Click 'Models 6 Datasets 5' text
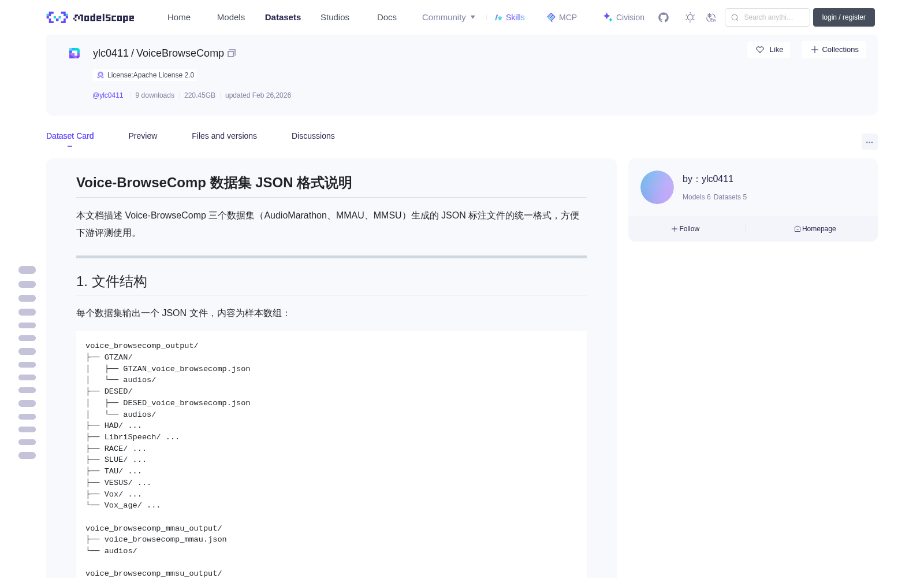The image size is (924, 578). click(x=714, y=197)
